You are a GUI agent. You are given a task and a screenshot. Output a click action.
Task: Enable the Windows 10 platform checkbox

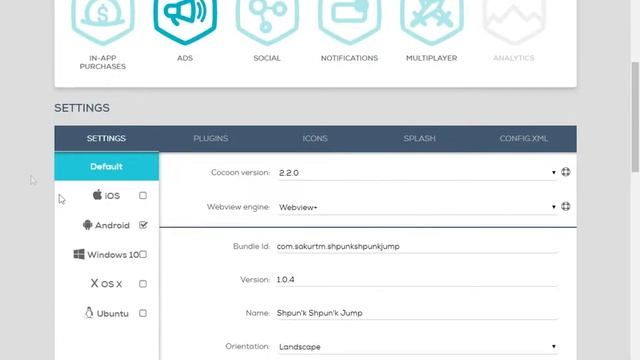click(x=143, y=254)
